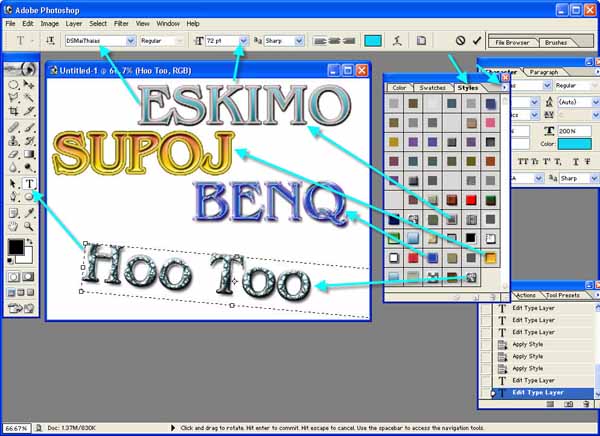Reset to default black and white colors

(11, 261)
